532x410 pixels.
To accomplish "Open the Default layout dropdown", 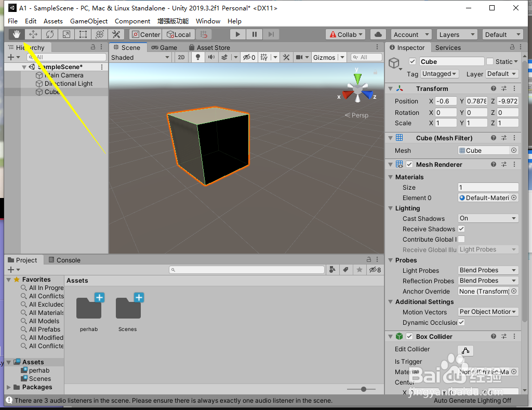I will click(502, 34).
